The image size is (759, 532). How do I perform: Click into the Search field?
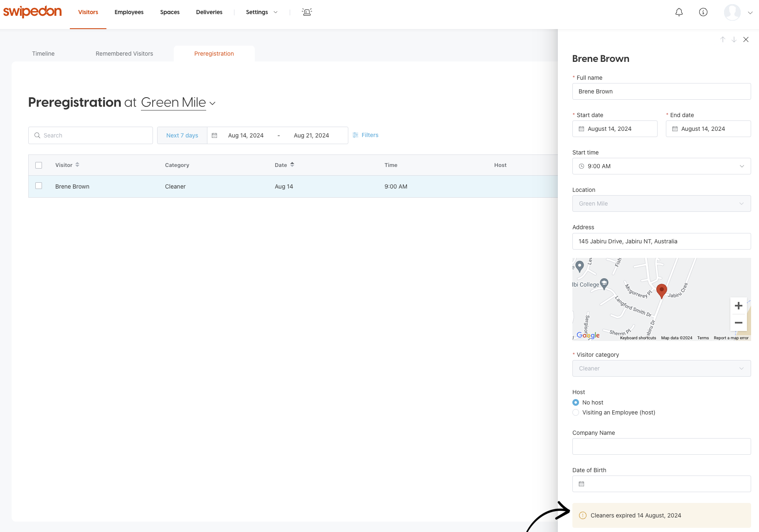point(91,135)
